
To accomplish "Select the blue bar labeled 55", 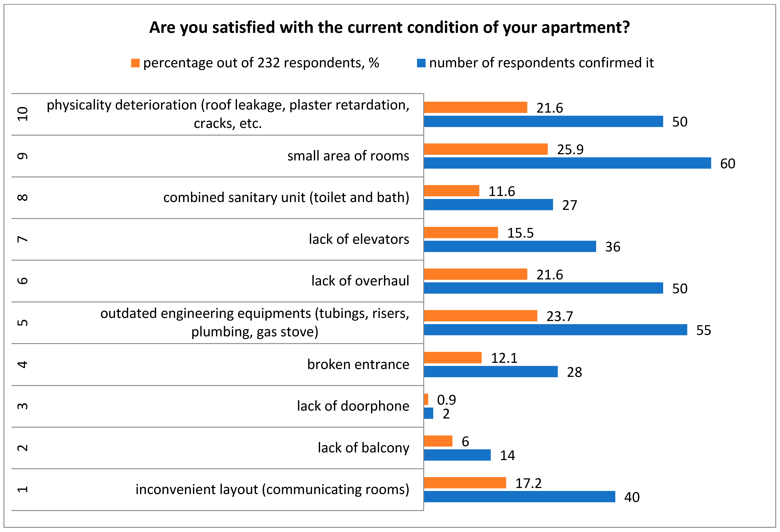I will tap(555, 330).
